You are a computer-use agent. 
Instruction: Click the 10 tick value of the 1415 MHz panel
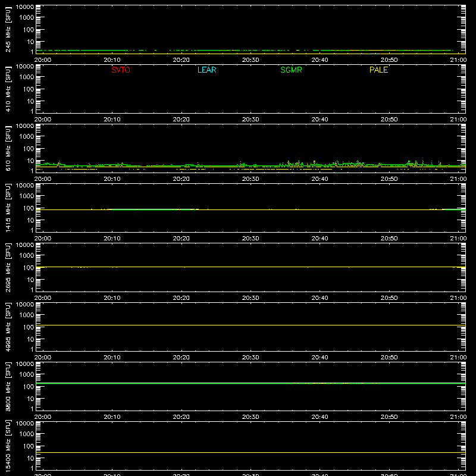coord(31,220)
